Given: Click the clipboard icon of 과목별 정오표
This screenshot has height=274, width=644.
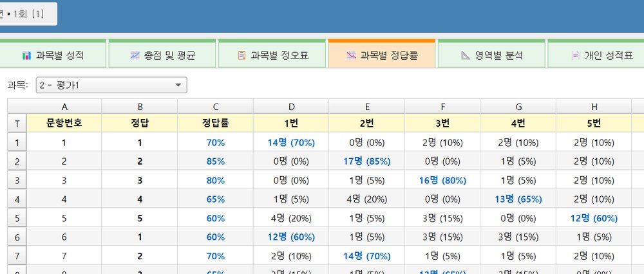Looking at the screenshot, I should coord(242,55).
